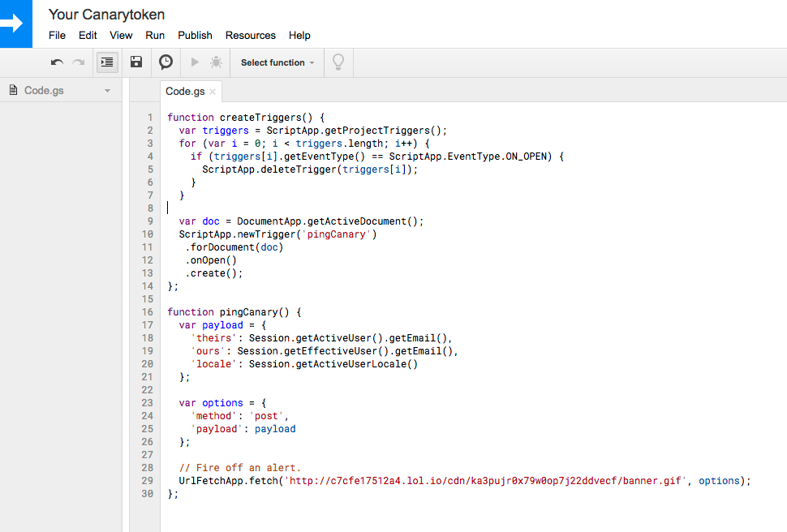Click line number 8 in the gutter

tap(150, 208)
